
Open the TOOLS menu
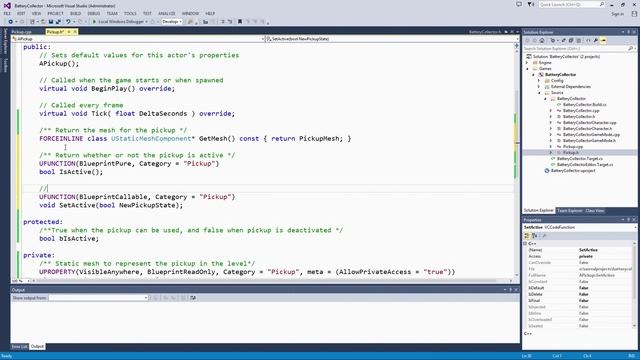[130, 13]
